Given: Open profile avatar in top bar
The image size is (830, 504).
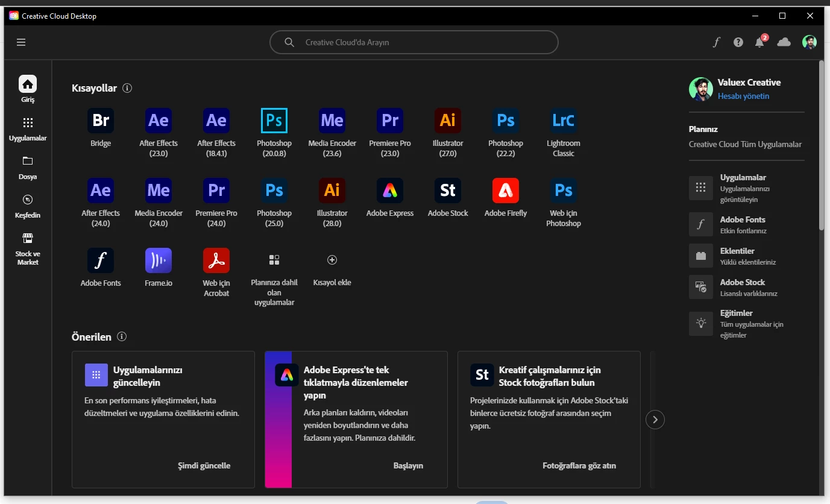Looking at the screenshot, I should (810, 42).
